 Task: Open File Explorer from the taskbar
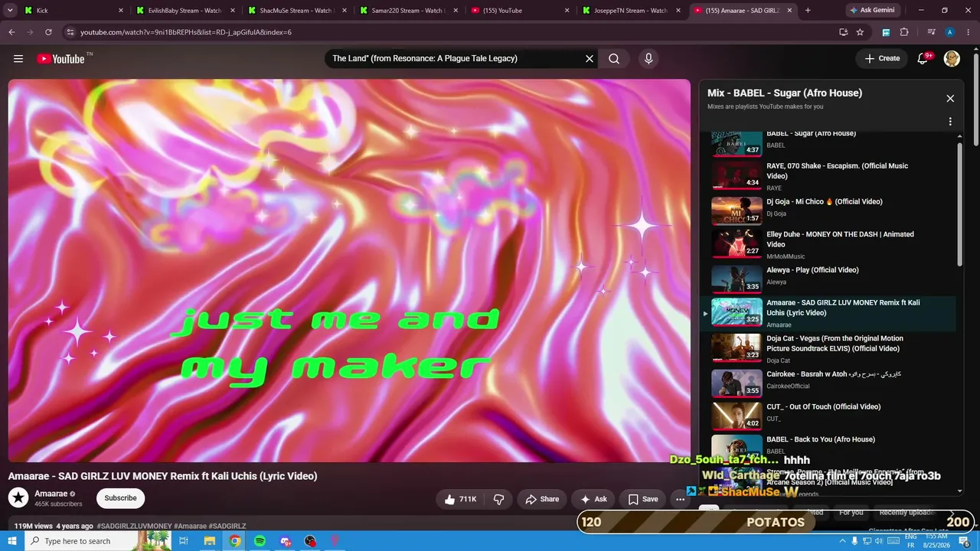point(209,541)
